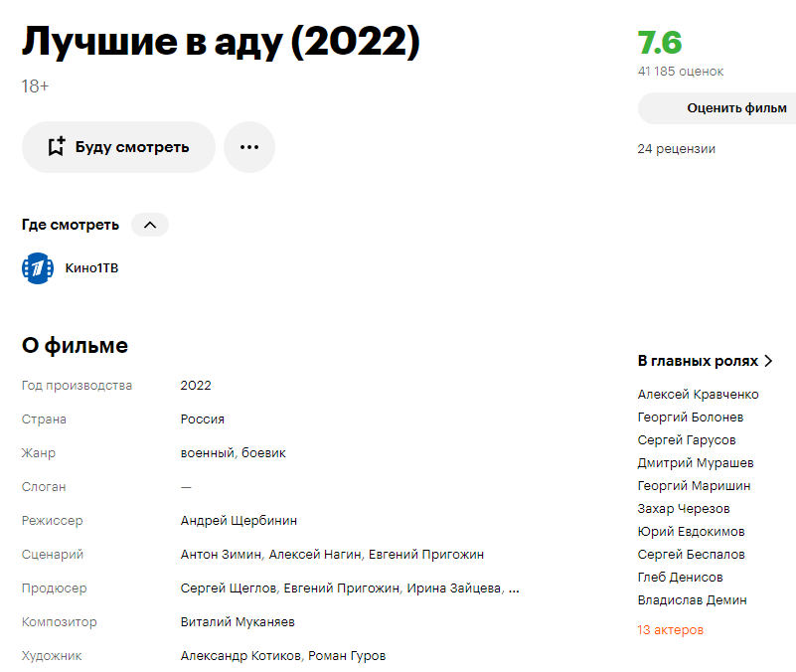Collapse the Где смотреть section chevron
This screenshot has width=796, height=672.
(x=150, y=225)
